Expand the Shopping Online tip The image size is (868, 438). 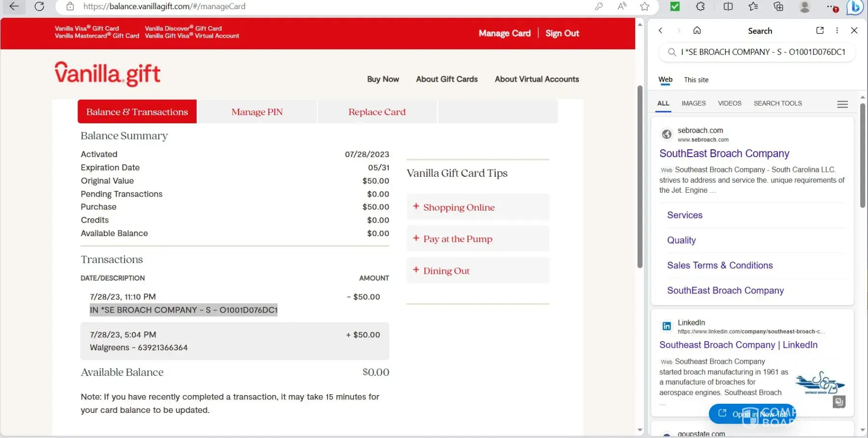[459, 207]
